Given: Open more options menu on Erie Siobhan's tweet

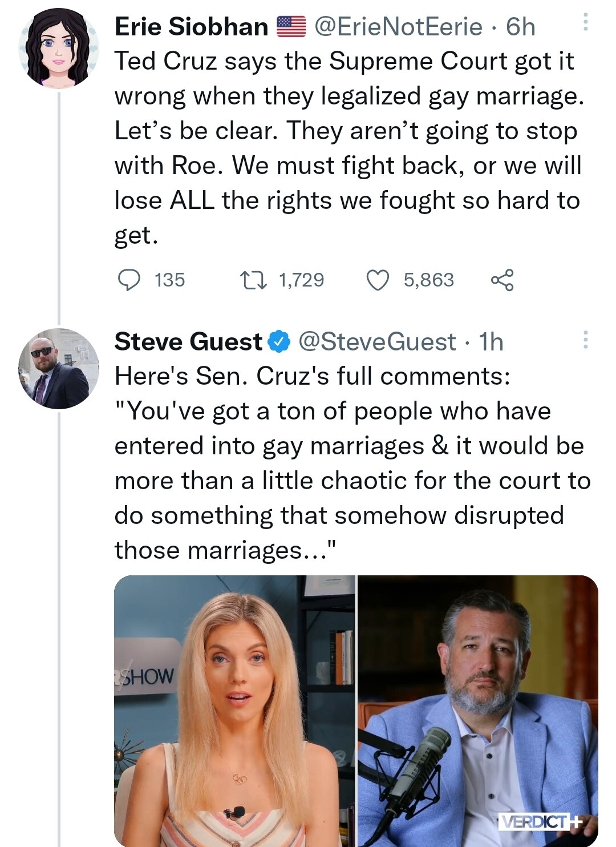Looking at the screenshot, I should click(585, 22).
